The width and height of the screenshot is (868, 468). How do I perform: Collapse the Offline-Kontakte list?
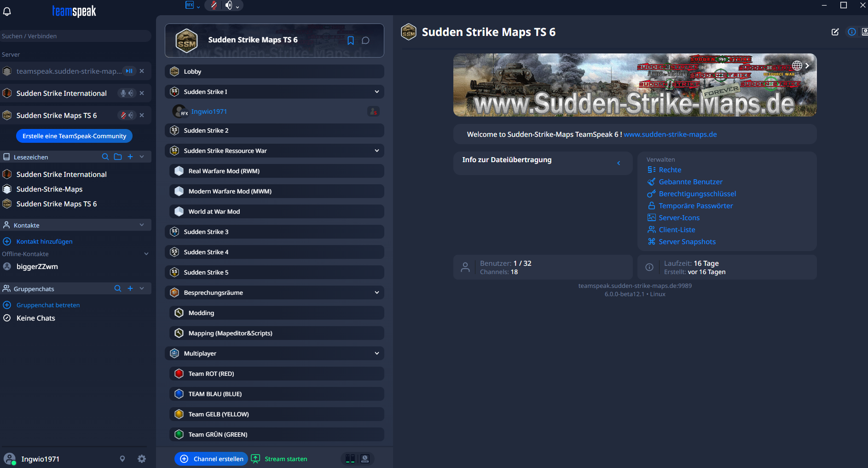click(146, 254)
